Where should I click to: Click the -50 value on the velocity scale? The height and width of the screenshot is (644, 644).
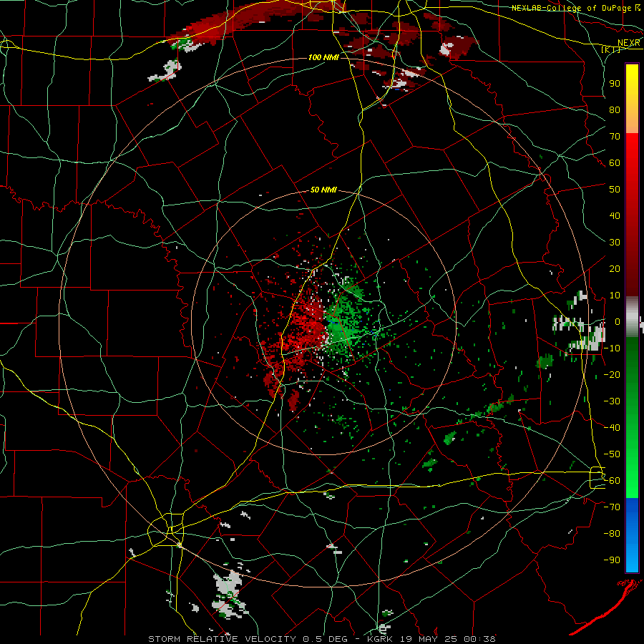(x=612, y=454)
